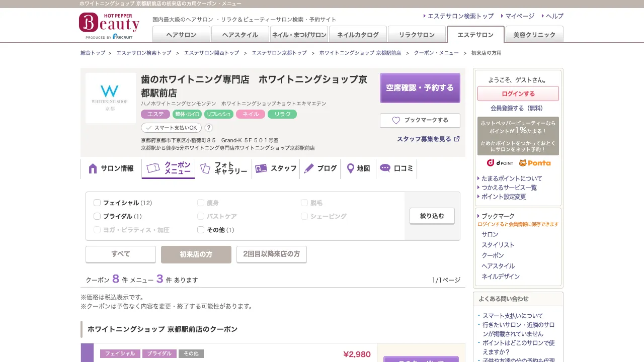The image size is (644, 362).
Task: Click the disabled バストケア checkbox
Action: tap(201, 216)
